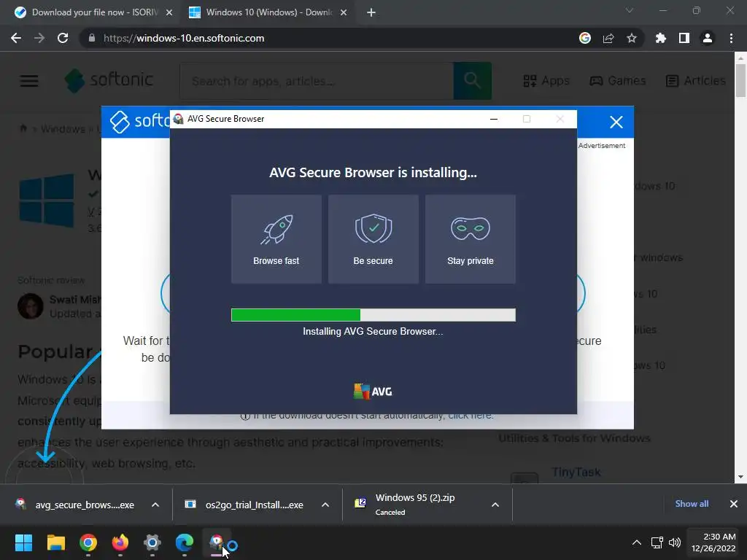This screenshot has height=560, width=747.
Task: Open Games menu on Softonic
Action: [x=617, y=80]
